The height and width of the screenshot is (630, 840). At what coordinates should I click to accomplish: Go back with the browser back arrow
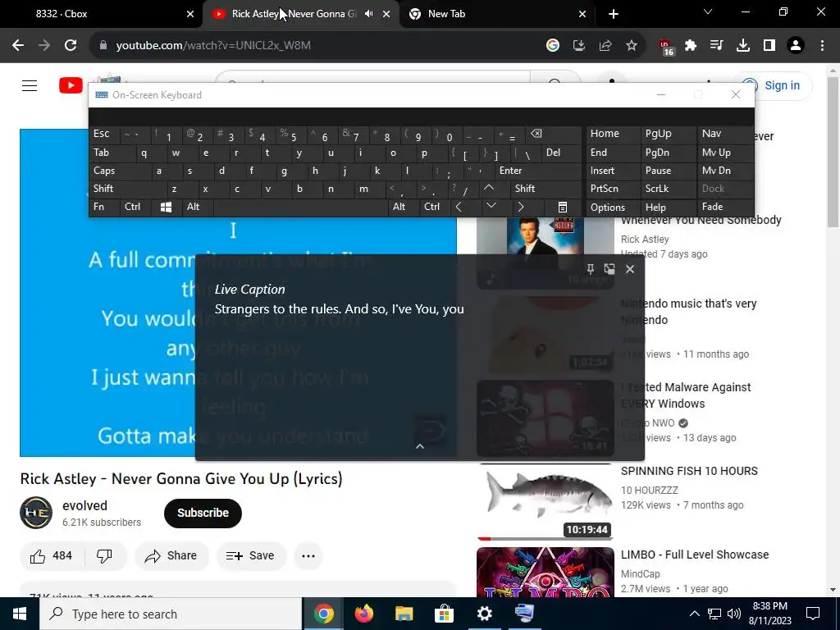tap(18, 45)
